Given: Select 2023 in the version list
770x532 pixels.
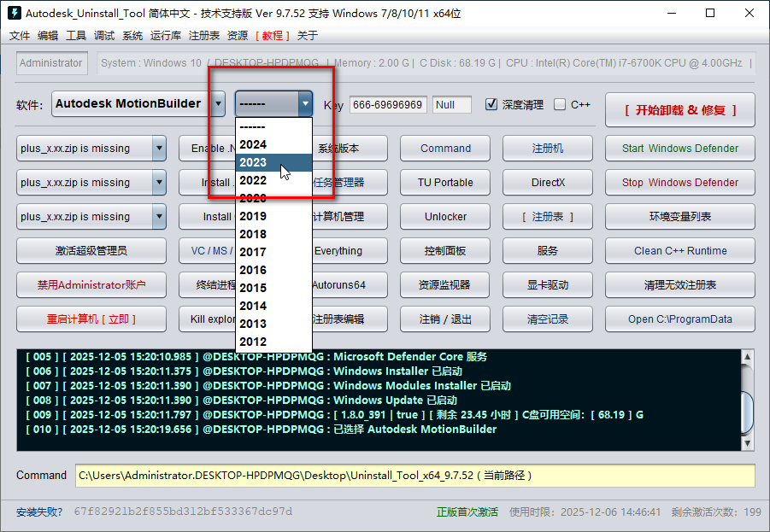Looking at the screenshot, I should 274,162.
